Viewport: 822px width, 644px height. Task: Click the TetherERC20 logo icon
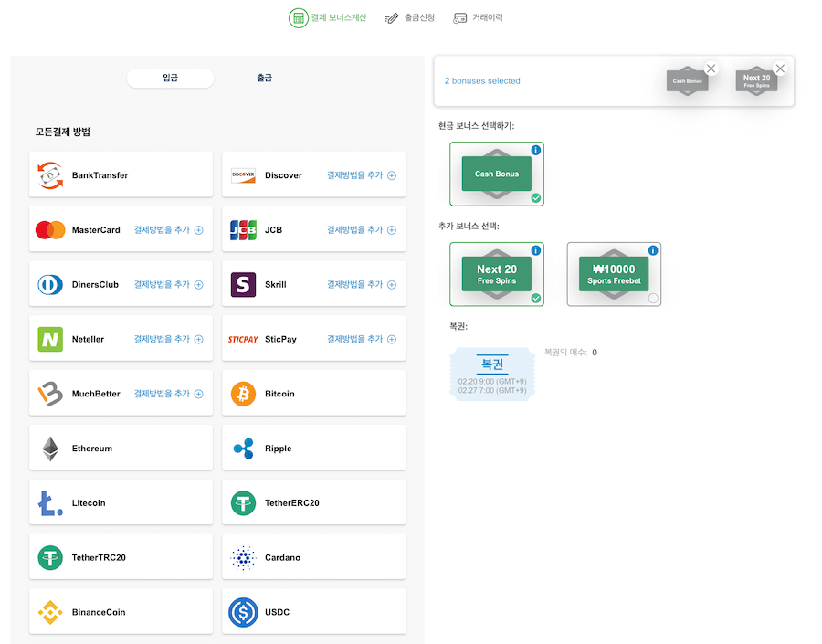click(243, 503)
